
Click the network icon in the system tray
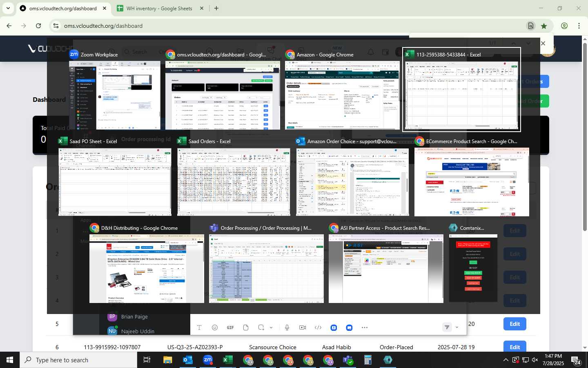[525, 360]
